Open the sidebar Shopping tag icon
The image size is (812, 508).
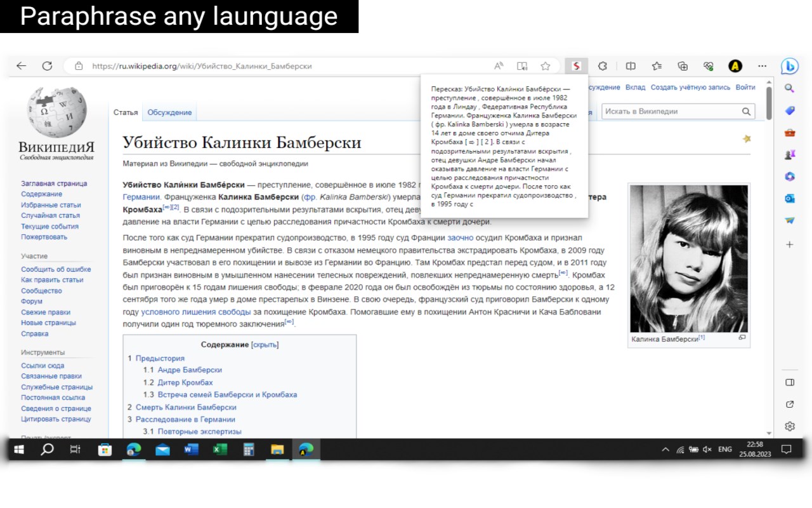click(x=790, y=110)
